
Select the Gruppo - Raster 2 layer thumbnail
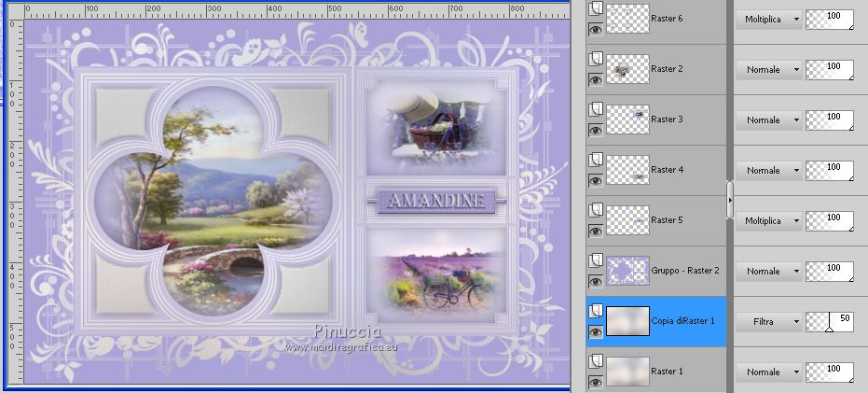point(627,271)
